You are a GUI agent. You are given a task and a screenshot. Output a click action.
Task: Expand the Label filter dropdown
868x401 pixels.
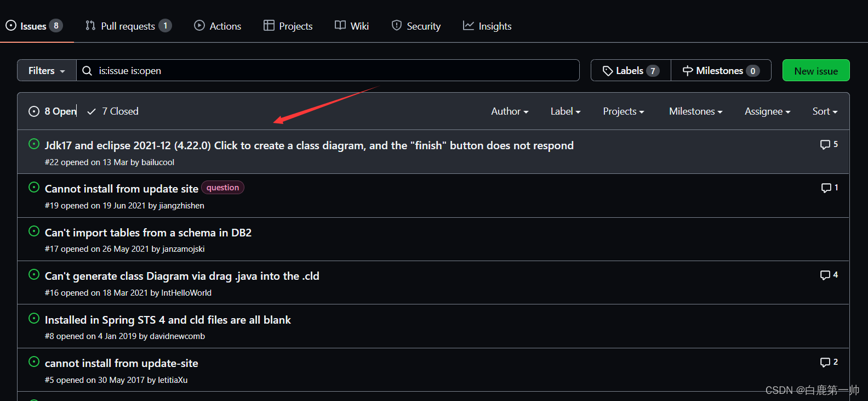[566, 111]
